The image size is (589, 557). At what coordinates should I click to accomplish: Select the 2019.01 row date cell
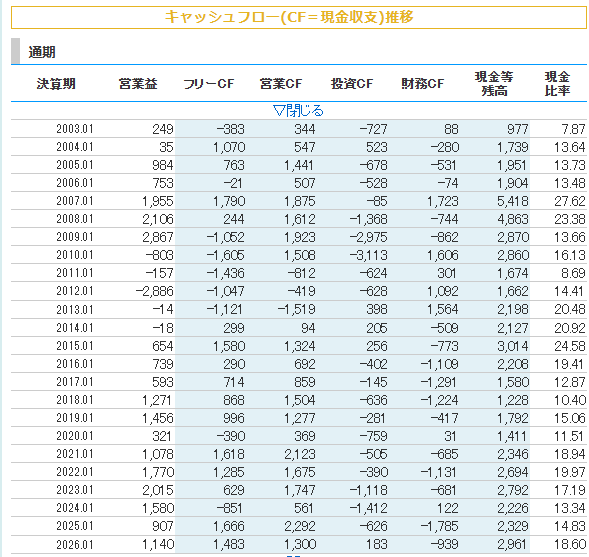[x=74, y=418]
